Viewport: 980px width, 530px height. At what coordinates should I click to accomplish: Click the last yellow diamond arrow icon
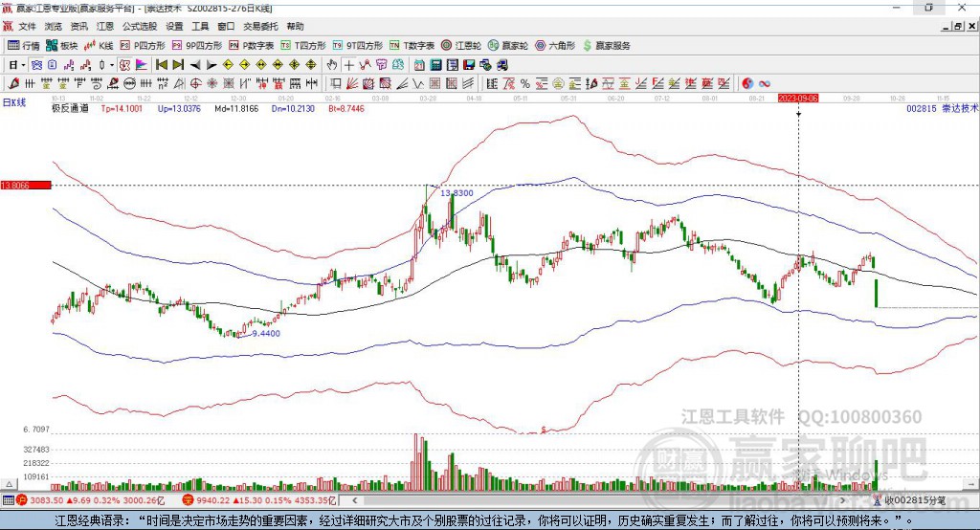tap(311, 65)
